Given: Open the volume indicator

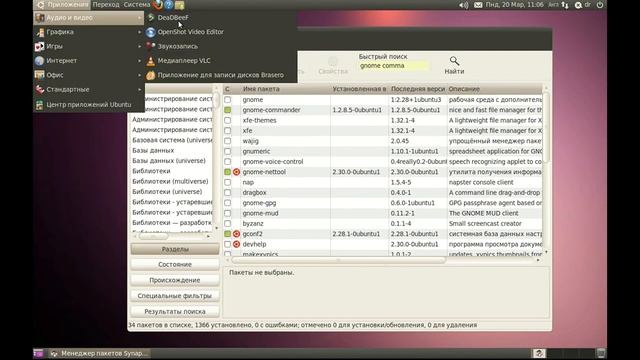Looking at the screenshot, I should point(463,5).
